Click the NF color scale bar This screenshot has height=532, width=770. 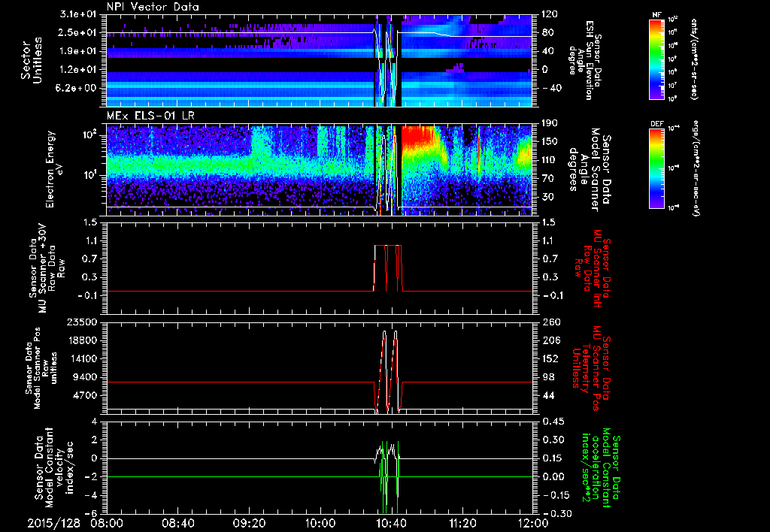coord(655,59)
